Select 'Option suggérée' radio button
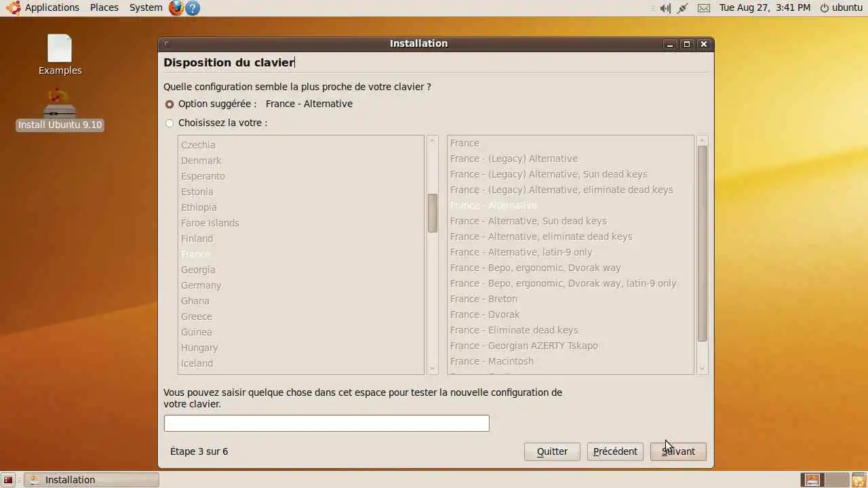This screenshot has width=868, height=488. pos(170,104)
